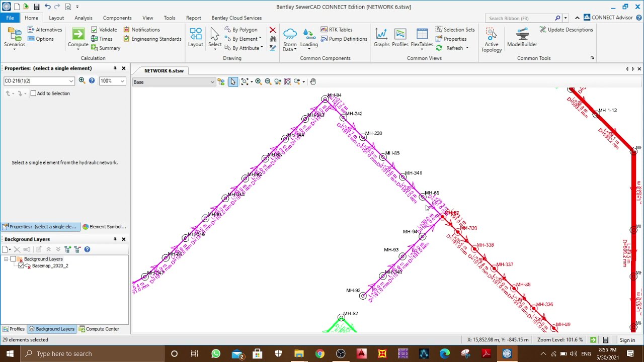Image resolution: width=644 pixels, height=362 pixels.
Task: Toggle Notifications in Calculation group
Action: coord(141,30)
